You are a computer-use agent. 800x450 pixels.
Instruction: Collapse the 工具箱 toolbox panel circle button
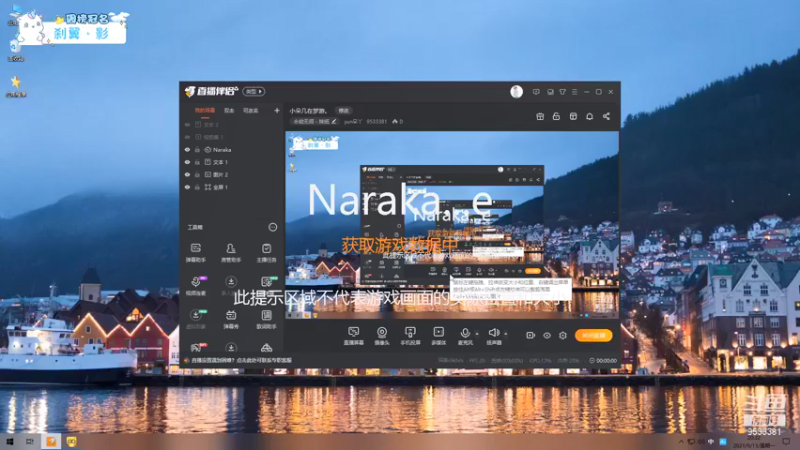(x=272, y=227)
